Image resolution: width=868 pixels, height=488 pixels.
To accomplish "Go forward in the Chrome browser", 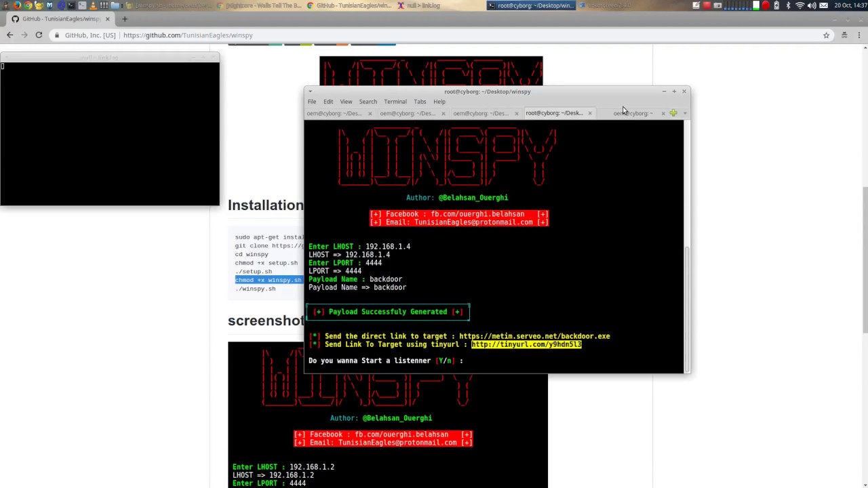I will (x=24, y=35).
